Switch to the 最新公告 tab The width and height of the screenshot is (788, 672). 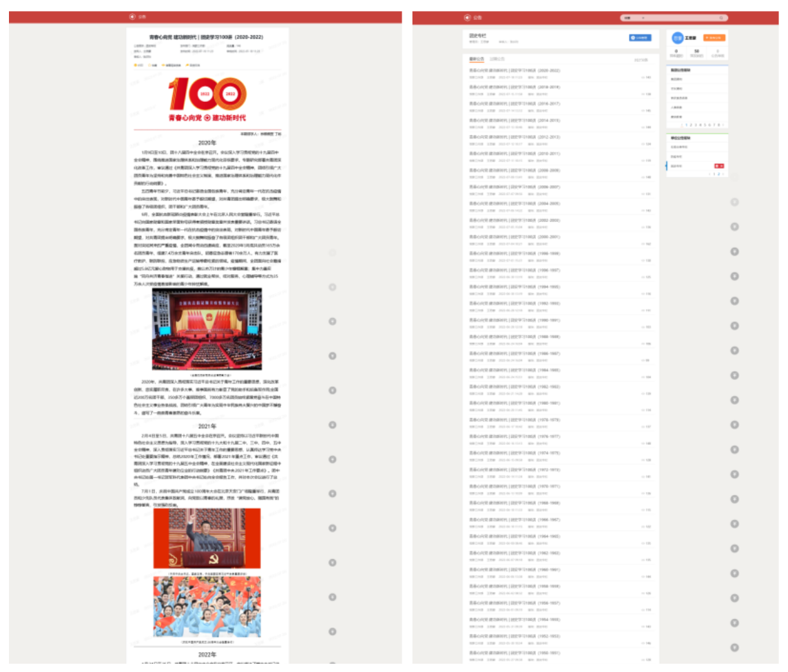(477, 59)
